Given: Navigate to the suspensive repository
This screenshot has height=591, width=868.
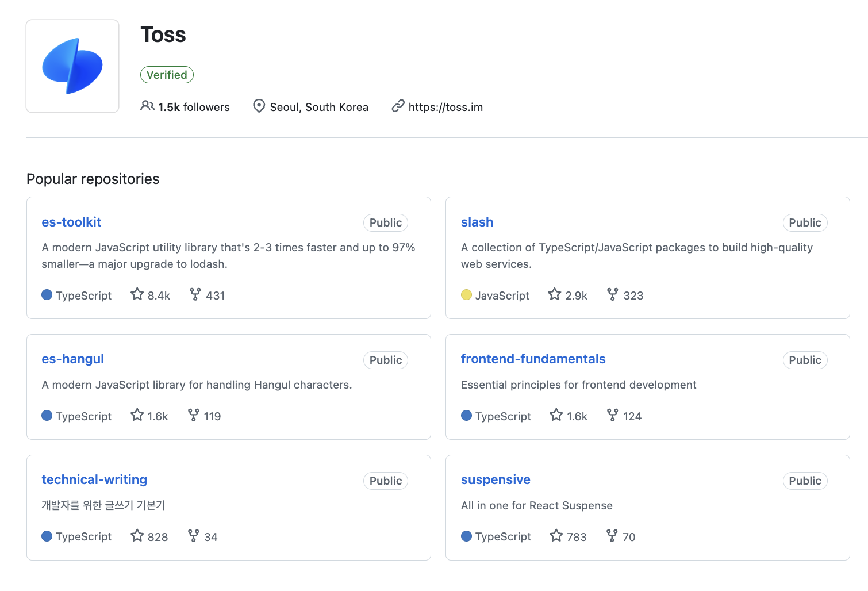Looking at the screenshot, I should pyautogui.click(x=495, y=479).
